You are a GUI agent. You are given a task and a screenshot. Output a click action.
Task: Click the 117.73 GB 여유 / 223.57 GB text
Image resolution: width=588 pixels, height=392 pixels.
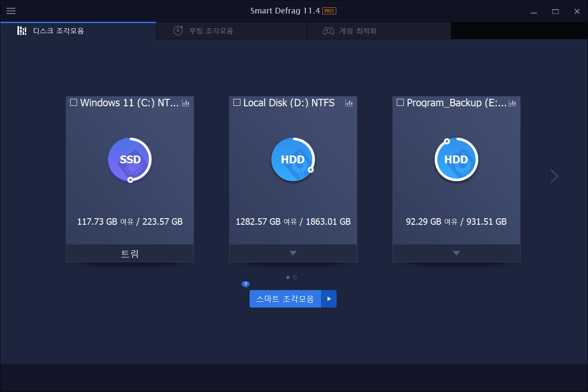[x=130, y=222]
